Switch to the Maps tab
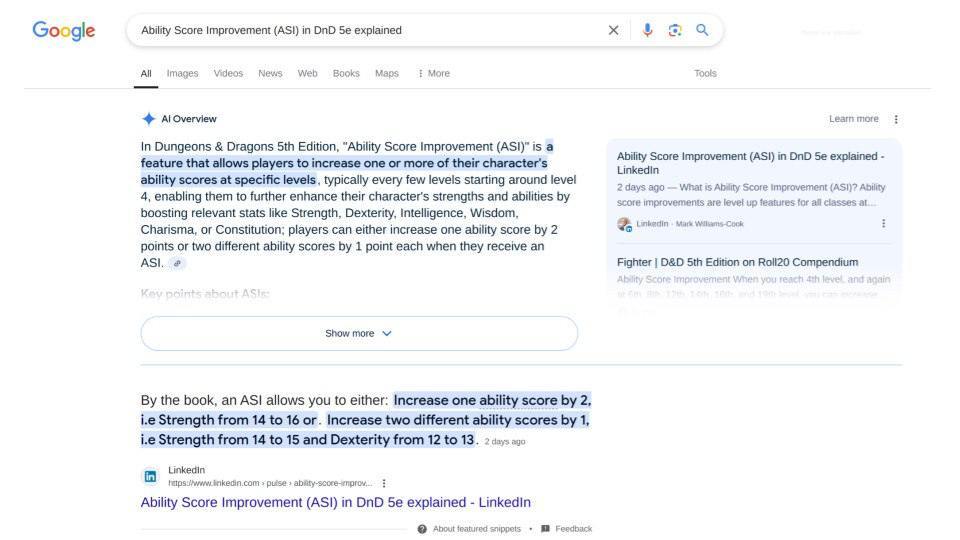The width and height of the screenshot is (960, 540). click(387, 73)
